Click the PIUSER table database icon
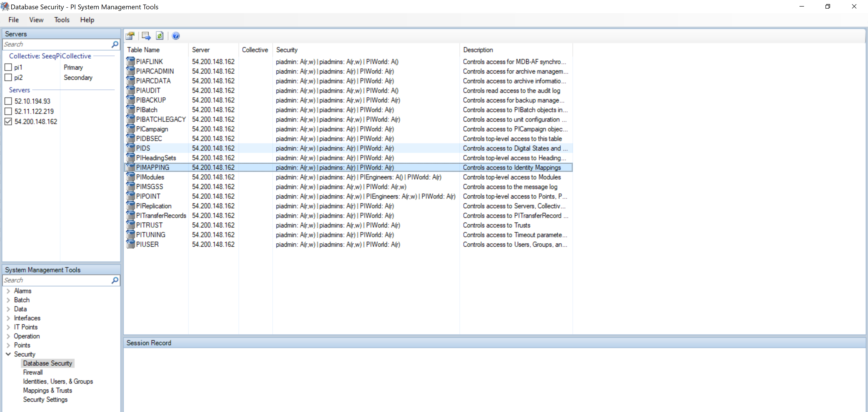This screenshot has height=412, width=868. click(x=131, y=244)
